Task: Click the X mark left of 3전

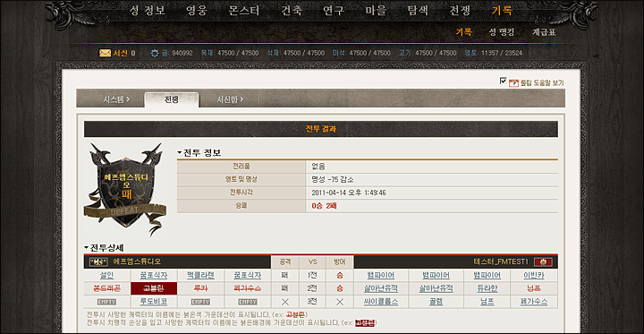Action: (285, 302)
